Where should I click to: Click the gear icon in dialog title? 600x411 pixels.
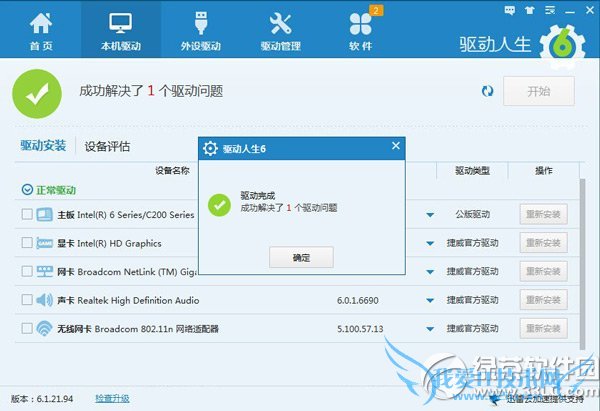point(210,148)
